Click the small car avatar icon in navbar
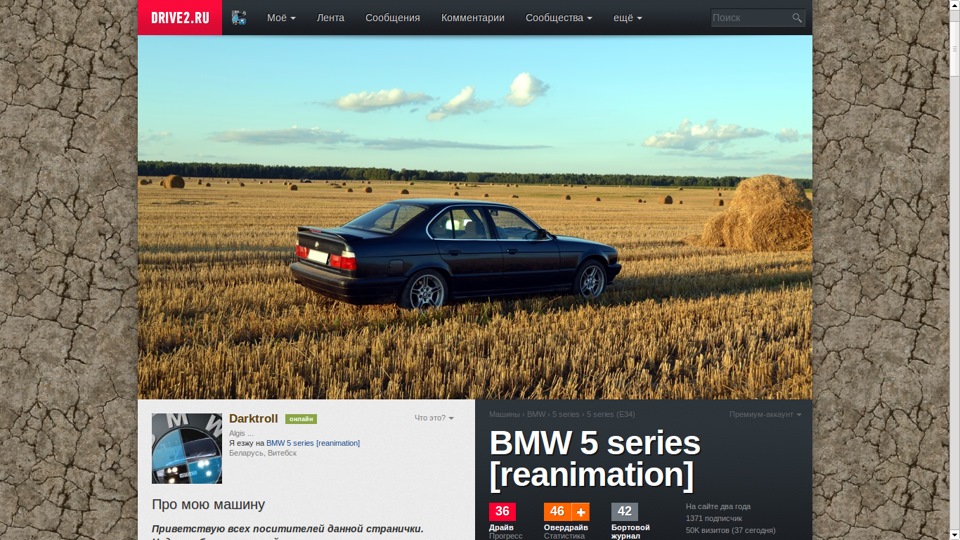 pyautogui.click(x=239, y=18)
